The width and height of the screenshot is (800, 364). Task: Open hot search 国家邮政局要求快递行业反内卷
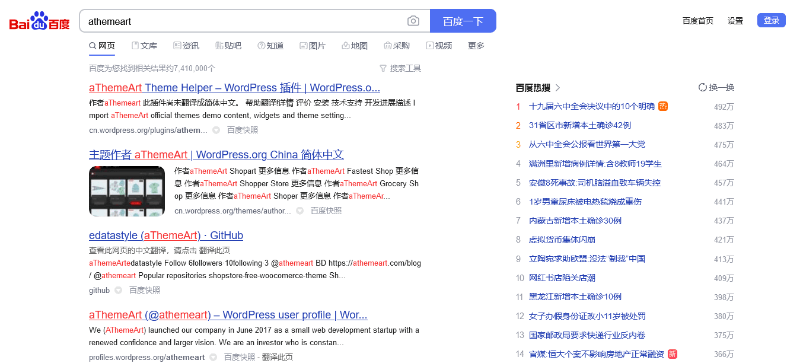(587, 335)
